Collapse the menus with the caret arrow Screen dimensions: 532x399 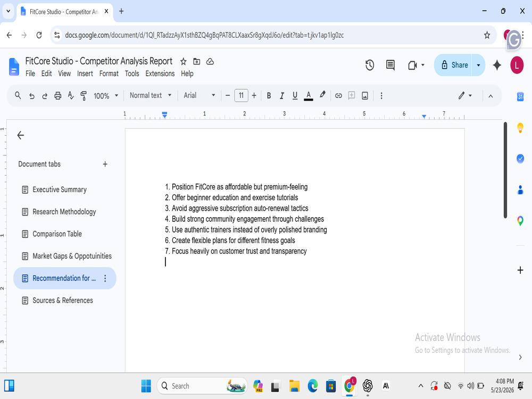coord(491,96)
